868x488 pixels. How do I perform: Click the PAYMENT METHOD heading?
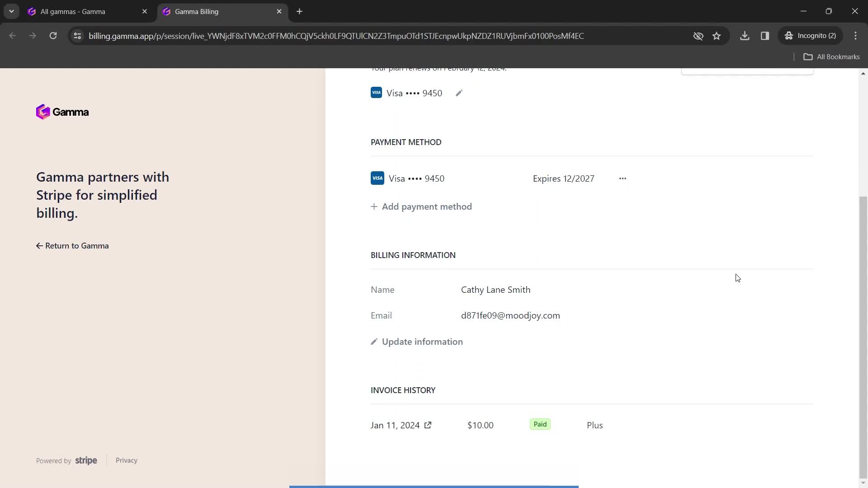(x=406, y=142)
